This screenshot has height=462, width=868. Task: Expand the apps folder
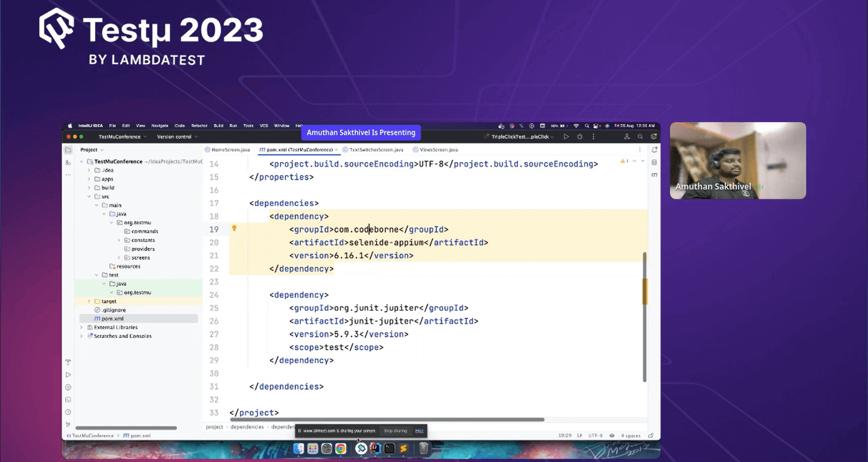click(x=89, y=179)
